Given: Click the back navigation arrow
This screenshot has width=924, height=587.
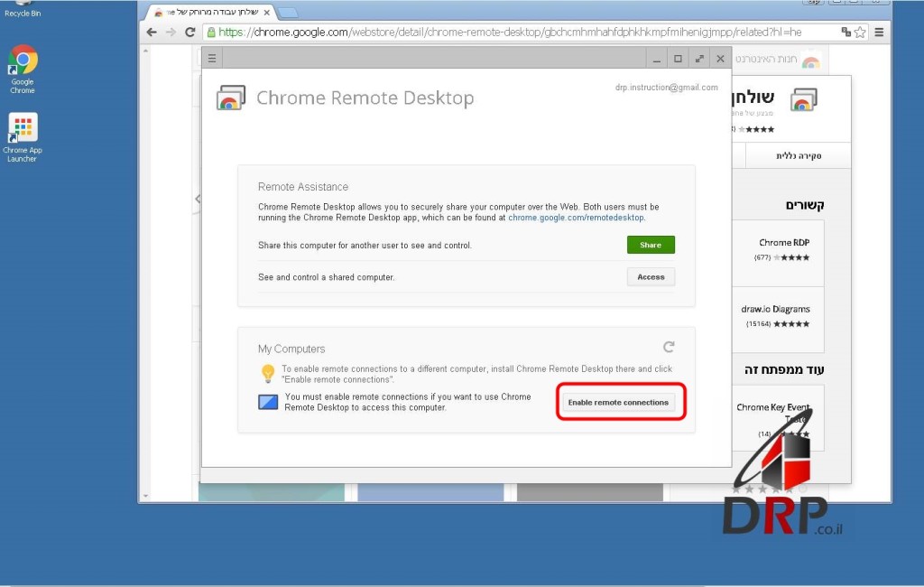Looking at the screenshot, I should point(151,32).
